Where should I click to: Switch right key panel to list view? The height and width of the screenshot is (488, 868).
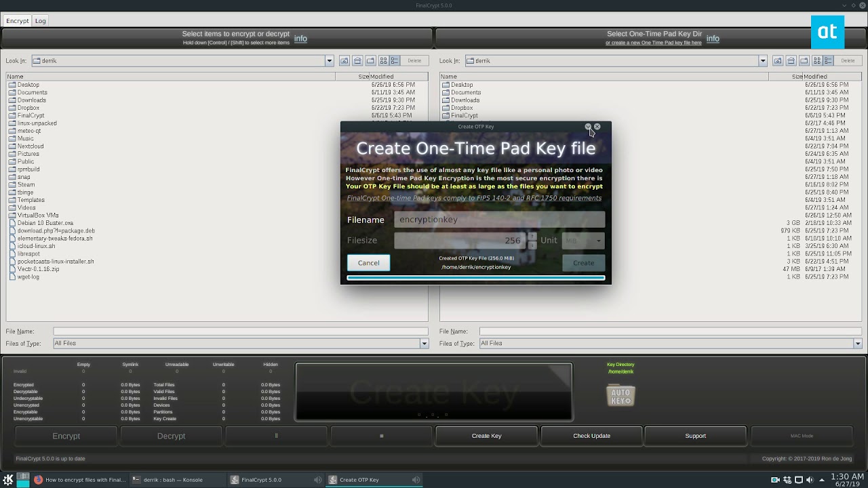[x=817, y=60]
